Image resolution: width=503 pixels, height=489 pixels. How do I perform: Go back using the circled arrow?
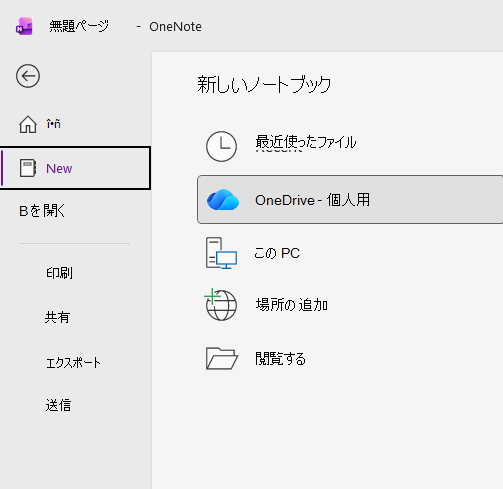28,76
